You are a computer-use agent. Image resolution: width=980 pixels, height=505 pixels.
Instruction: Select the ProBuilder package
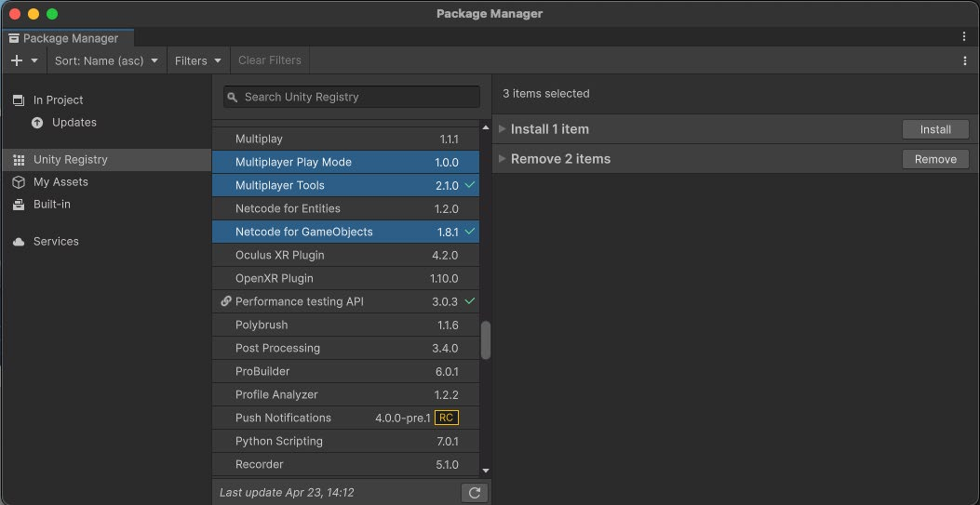345,371
